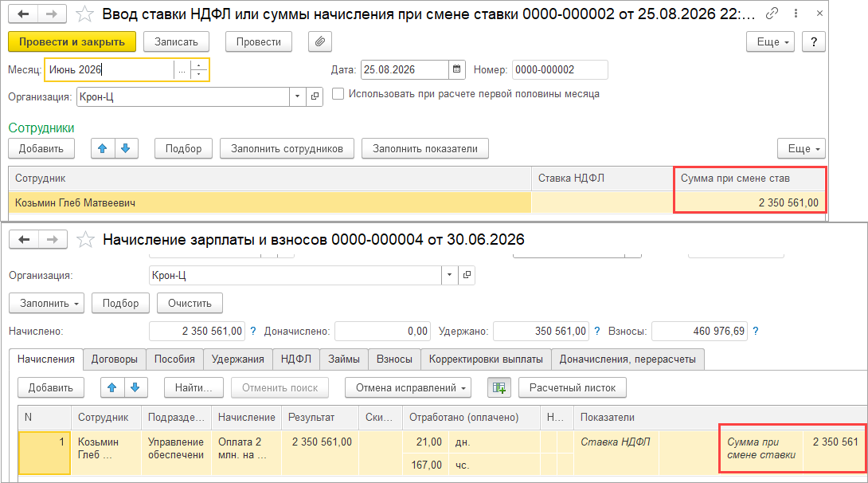The image size is (868, 483).
Task: Copy link to the Ввод ставки document
Action: point(772,14)
